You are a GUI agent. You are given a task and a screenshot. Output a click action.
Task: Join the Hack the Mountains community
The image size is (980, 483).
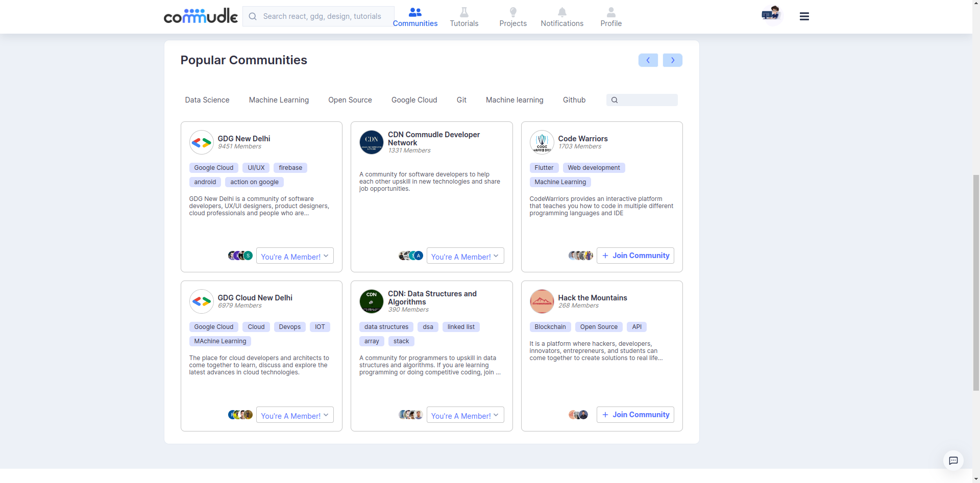[x=635, y=415]
